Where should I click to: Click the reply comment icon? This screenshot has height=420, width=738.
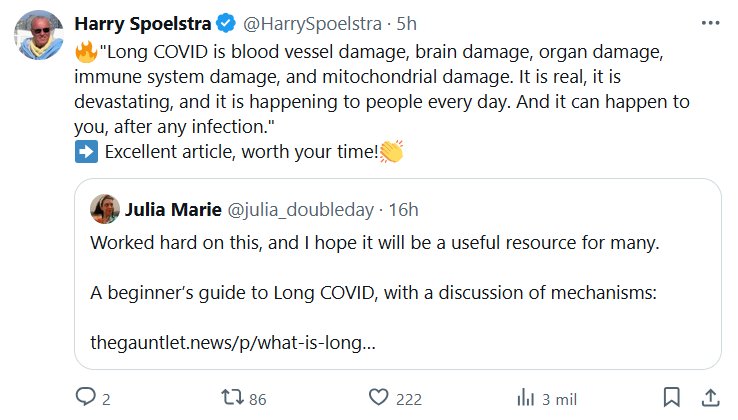point(84,398)
